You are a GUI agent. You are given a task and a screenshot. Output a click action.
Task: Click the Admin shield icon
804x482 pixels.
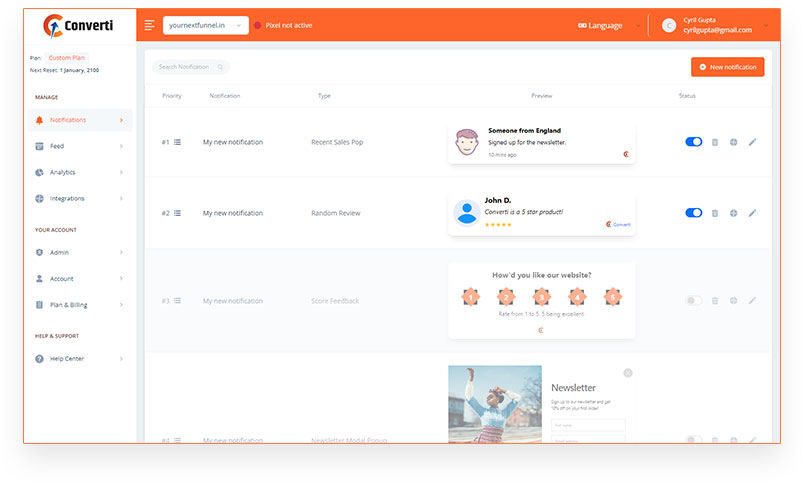click(x=39, y=252)
